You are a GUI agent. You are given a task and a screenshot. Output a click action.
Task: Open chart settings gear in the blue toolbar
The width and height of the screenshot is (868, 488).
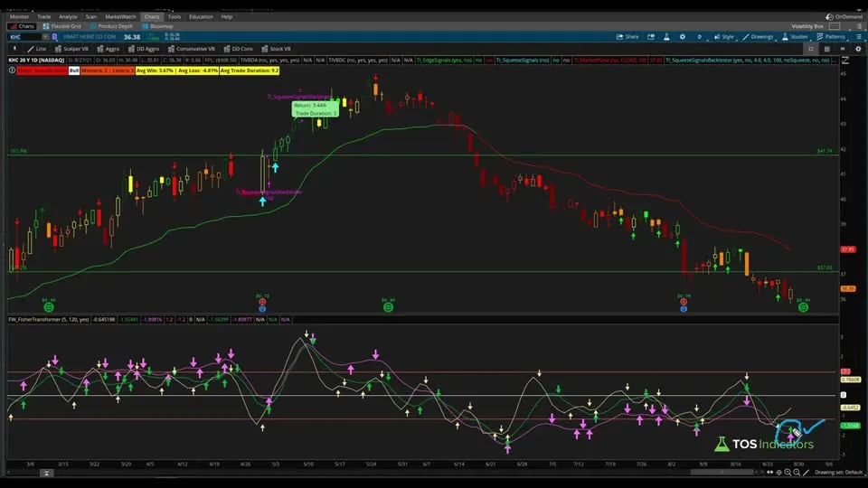[683, 36]
